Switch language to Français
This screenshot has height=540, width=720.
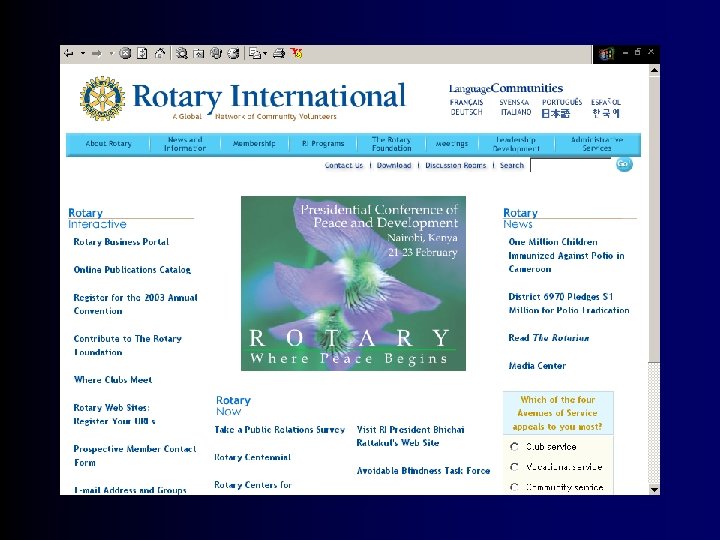(x=467, y=102)
